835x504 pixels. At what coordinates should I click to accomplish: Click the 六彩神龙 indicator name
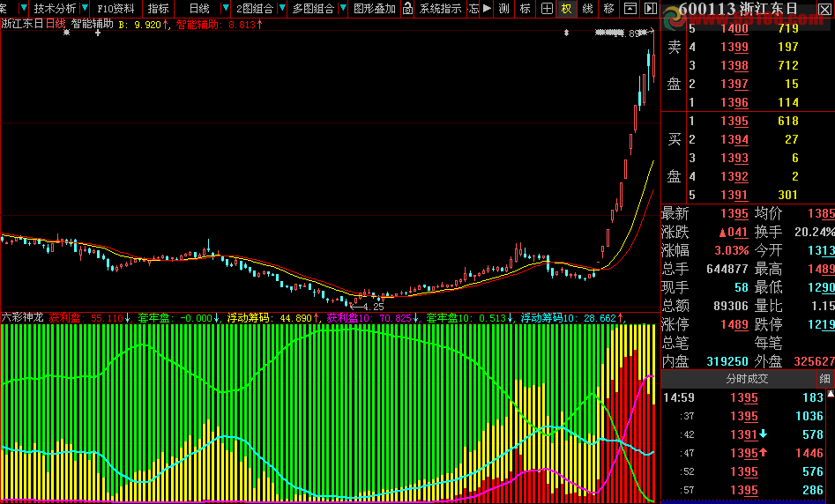pos(22,318)
